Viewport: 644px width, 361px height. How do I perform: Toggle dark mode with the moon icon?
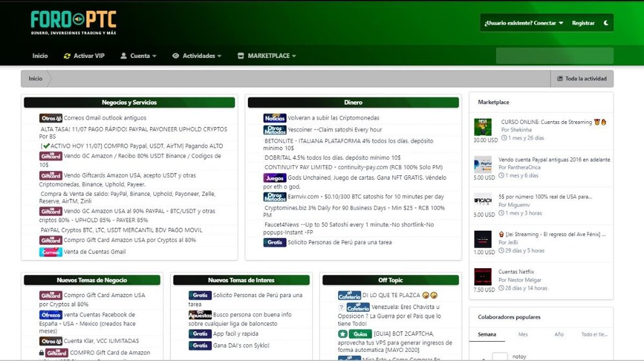click(x=605, y=23)
